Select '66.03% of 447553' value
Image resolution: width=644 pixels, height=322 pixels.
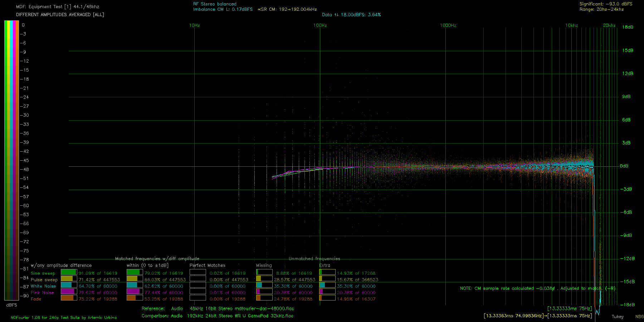pos(165,280)
